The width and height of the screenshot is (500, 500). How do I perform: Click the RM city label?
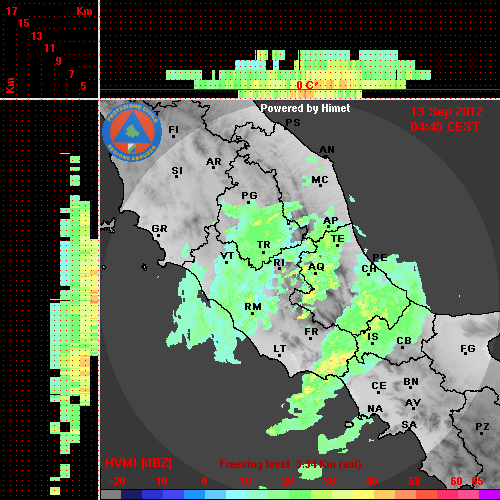(253, 307)
